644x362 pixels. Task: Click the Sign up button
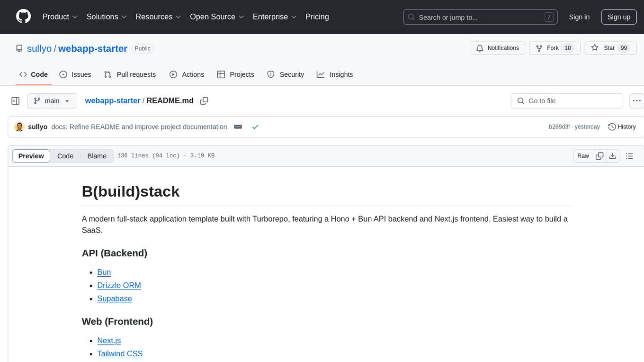click(x=619, y=17)
